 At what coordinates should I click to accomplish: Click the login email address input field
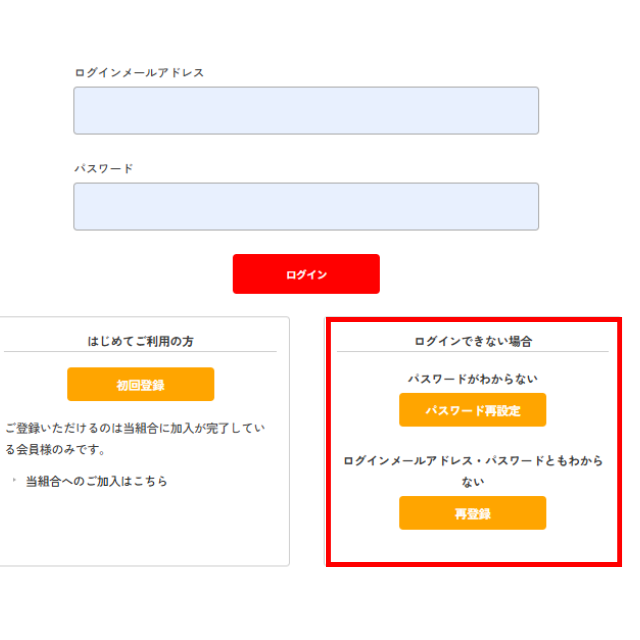coord(305,110)
